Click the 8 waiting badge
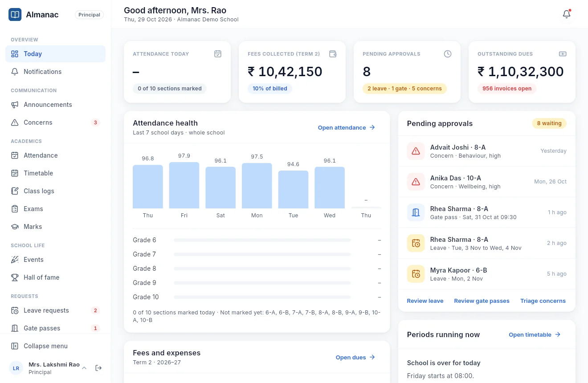This screenshot has width=588, height=383. (549, 123)
